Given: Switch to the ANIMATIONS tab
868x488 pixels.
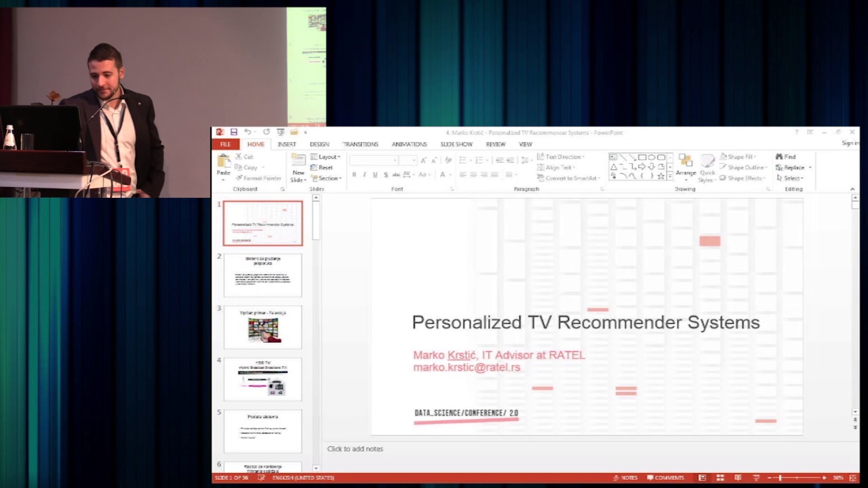Looking at the screenshot, I should coord(409,144).
